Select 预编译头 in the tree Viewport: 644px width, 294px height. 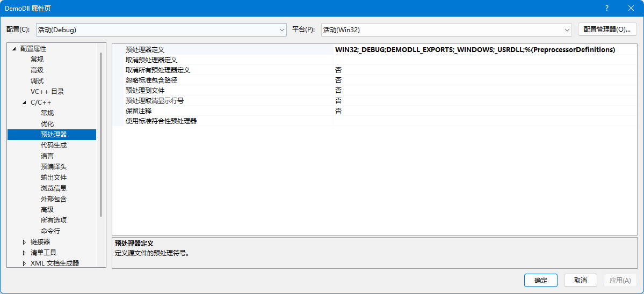[x=54, y=167]
